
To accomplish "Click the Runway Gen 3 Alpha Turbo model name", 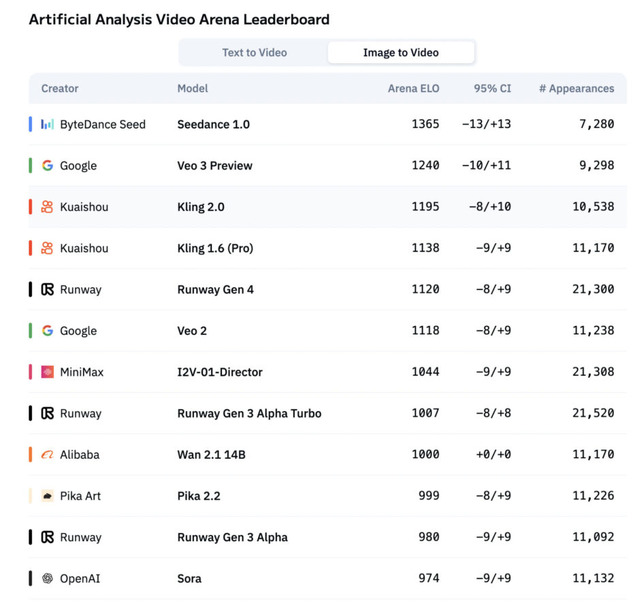I will tap(249, 413).
